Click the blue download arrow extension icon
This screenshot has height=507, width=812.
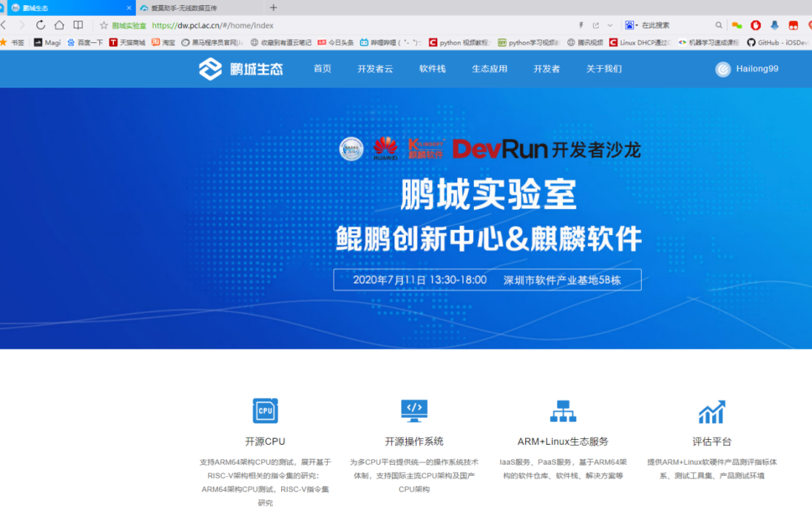tap(774, 25)
